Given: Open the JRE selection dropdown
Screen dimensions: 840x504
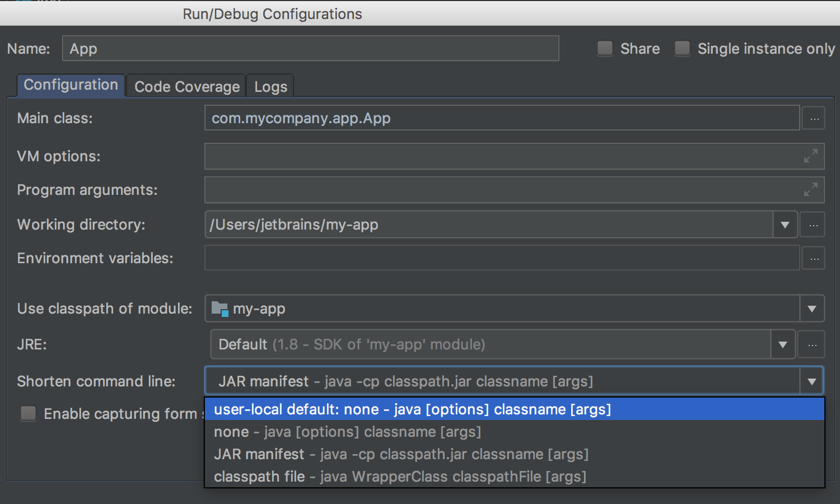Looking at the screenshot, I should [x=782, y=344].
